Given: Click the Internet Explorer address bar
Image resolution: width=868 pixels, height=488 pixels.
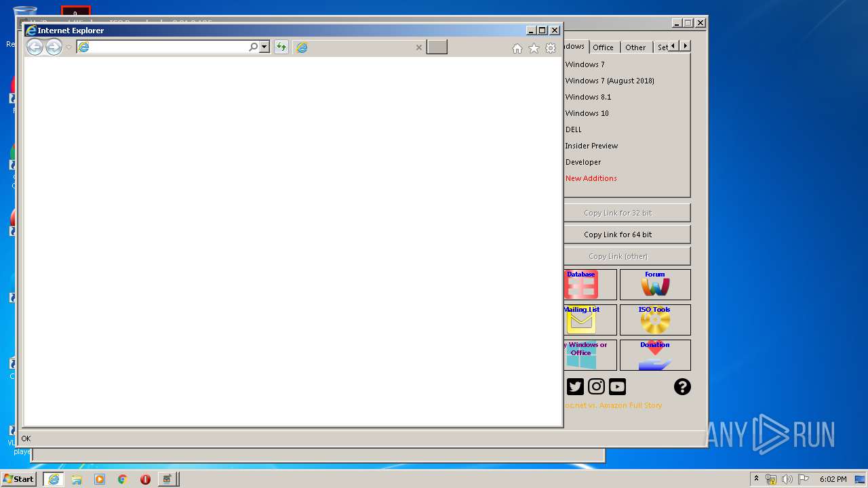Looking at the screenshot, I should (163, 47).
